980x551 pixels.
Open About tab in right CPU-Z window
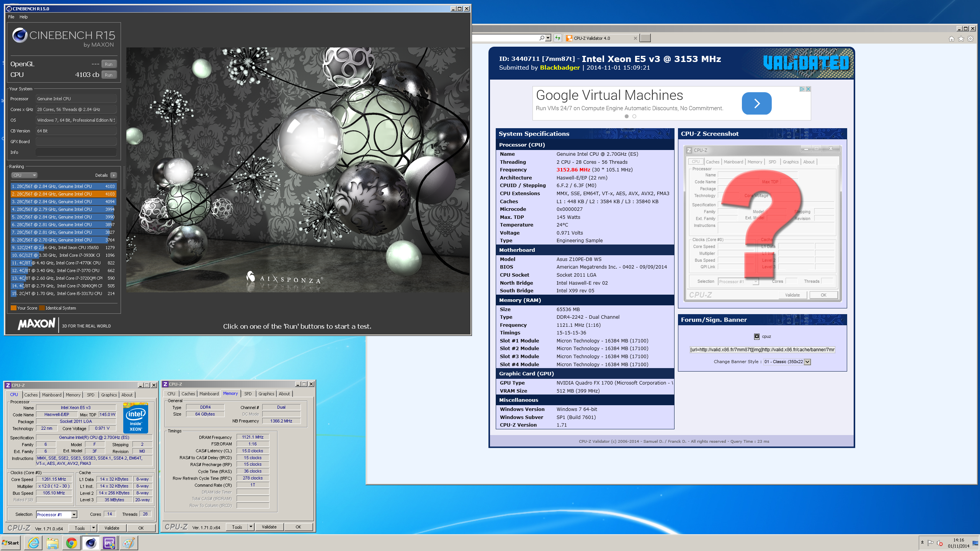click(284, 394)
